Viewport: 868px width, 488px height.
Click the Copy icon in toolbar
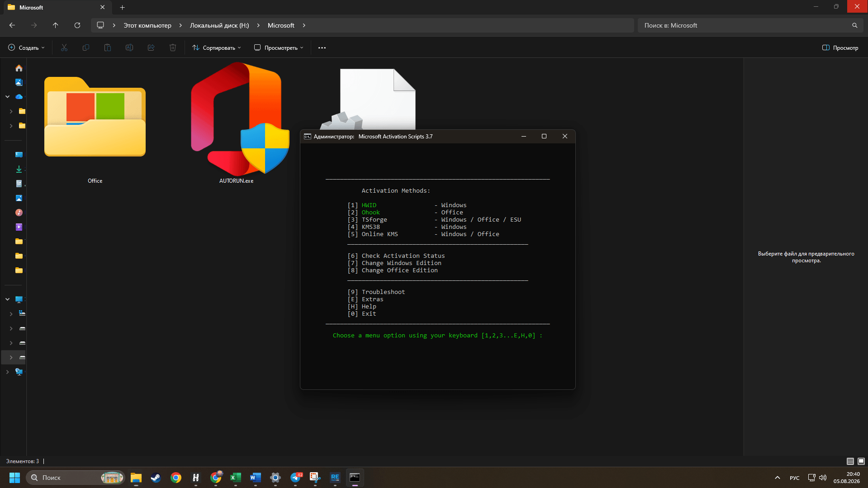point(86,47)
